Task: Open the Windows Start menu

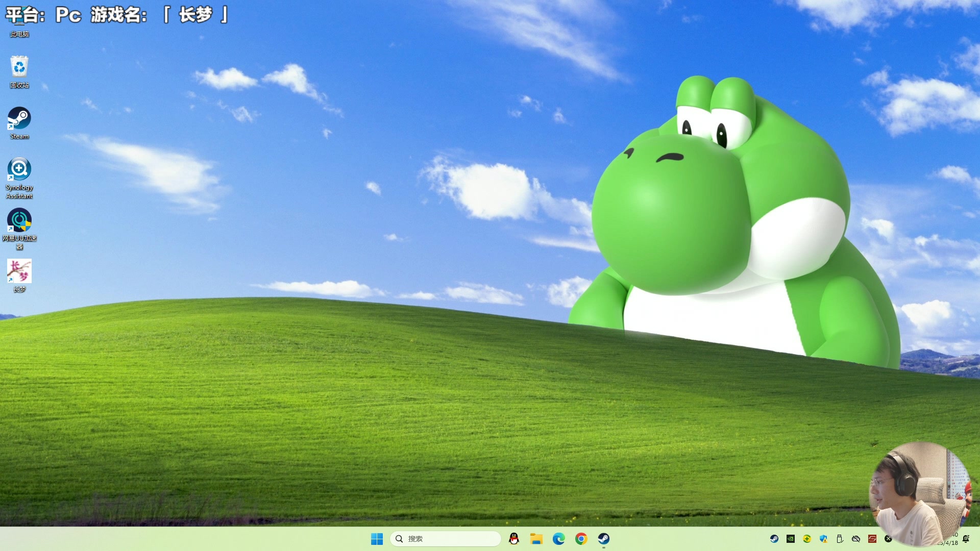Action: 377,539
